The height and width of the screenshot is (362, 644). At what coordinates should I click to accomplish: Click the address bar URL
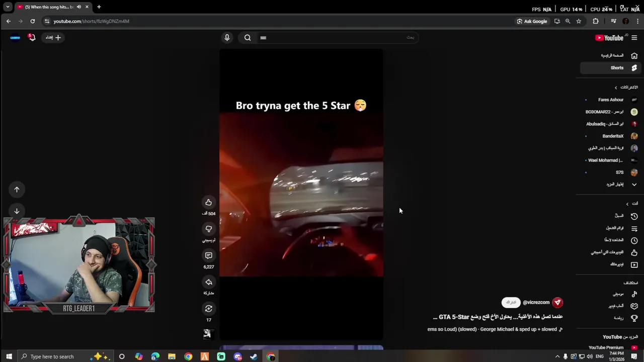click(x=91, y=21)
